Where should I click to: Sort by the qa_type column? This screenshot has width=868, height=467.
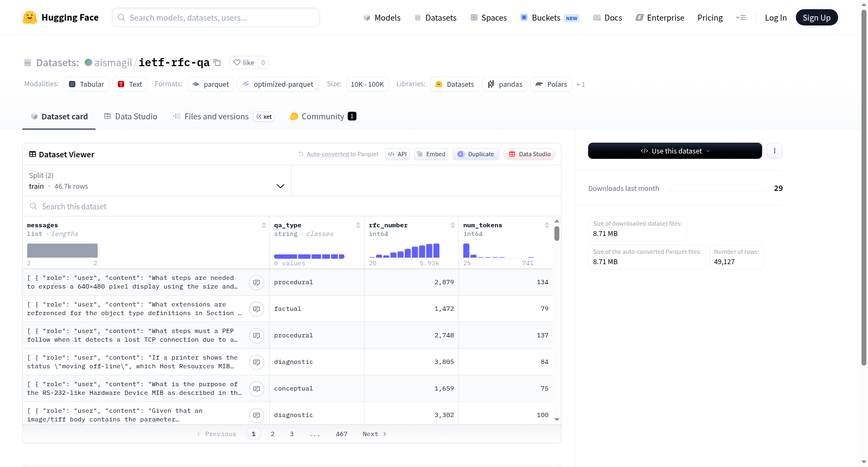(358, 225)
